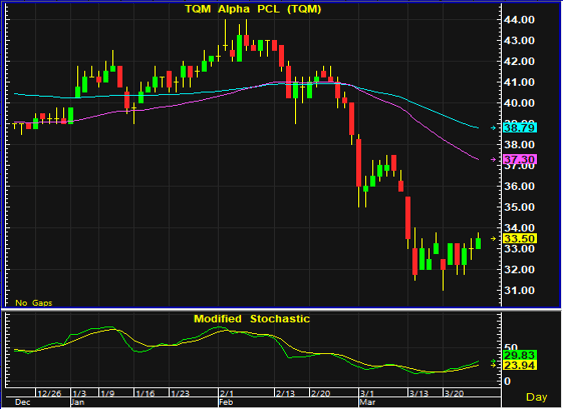Click the 41.00 price axis label
Viewport: 563px width, 409px height.
[x=519, y=82]
